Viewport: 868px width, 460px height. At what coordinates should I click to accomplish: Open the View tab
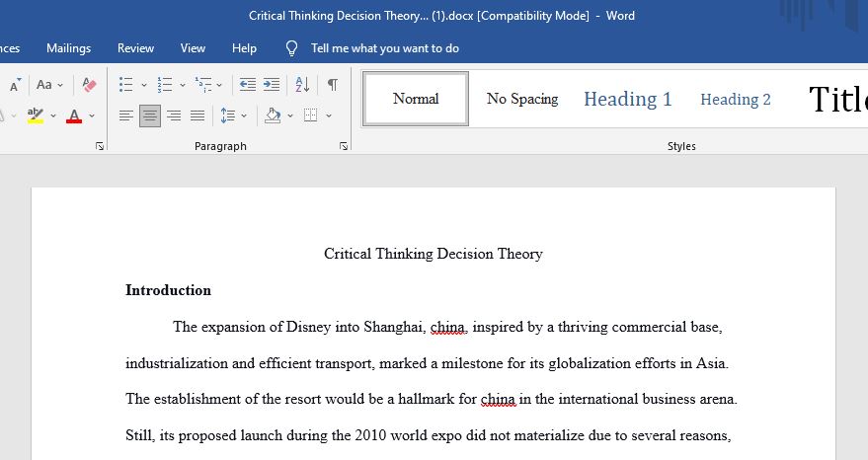193,48
